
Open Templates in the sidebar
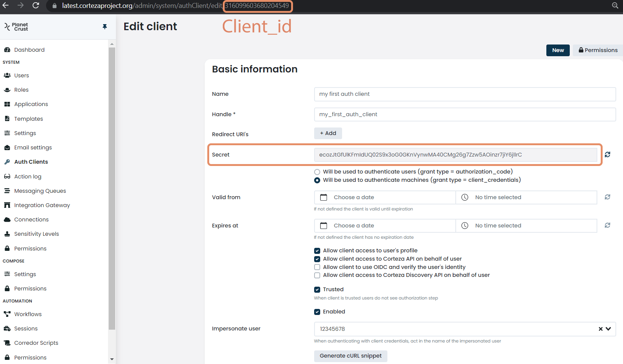tap(29, 119)
